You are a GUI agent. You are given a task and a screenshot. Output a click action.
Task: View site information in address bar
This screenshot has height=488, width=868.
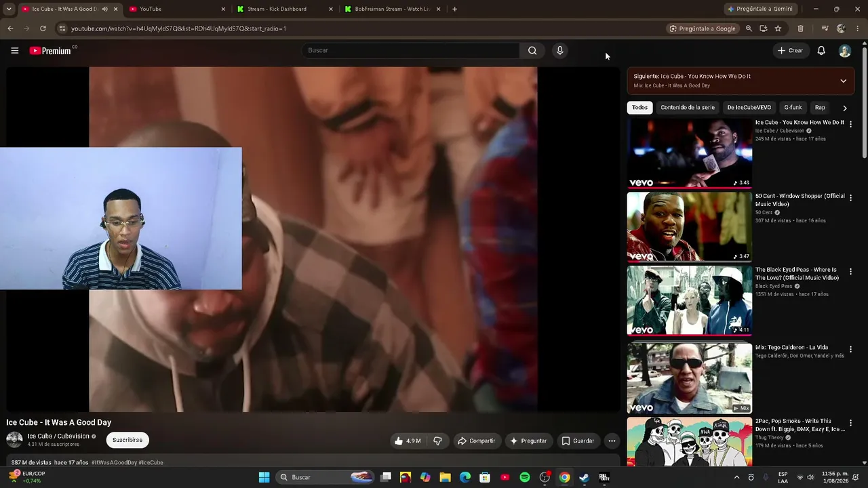(x=62, y=28)
